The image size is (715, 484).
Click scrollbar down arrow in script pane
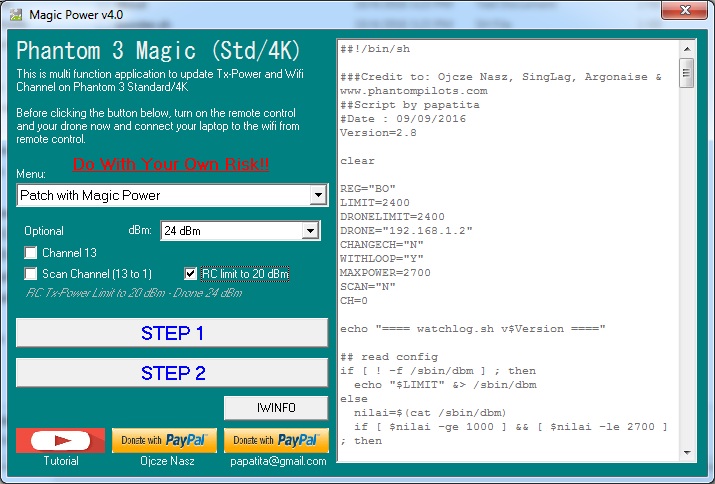click(687, 453)
